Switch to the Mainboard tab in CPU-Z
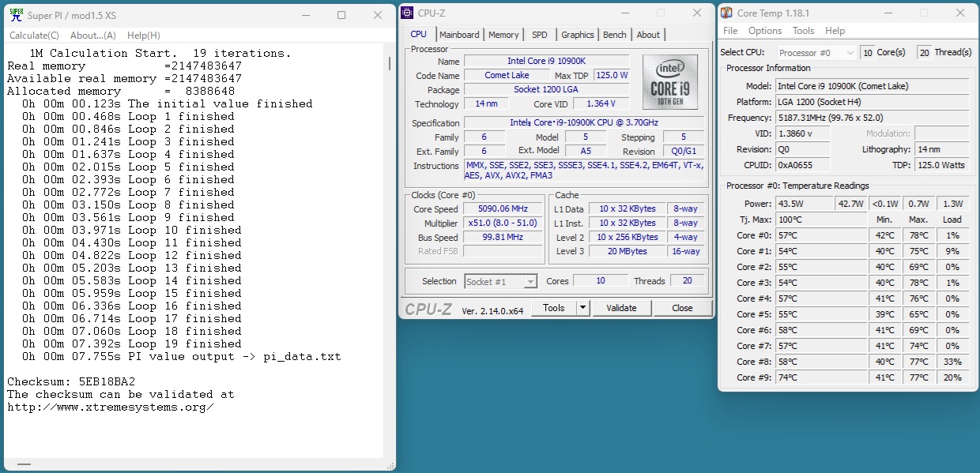 [x=459, y=35]
